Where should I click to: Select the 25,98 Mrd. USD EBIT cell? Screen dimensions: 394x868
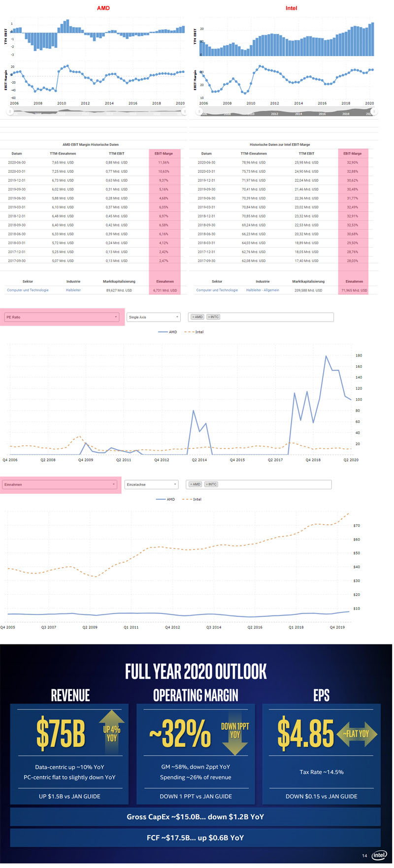[306, 162]
